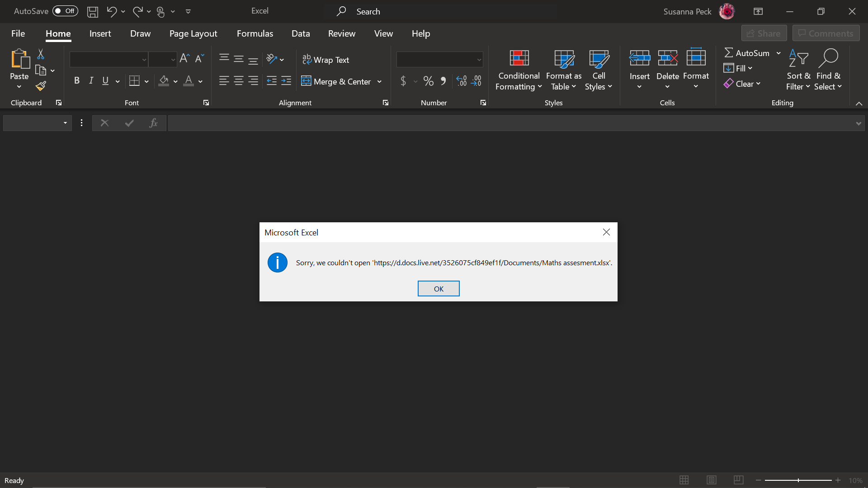Switch to the Insert tab
The width and height of the screenshot is (868, 488).
click(x=100, y=33)
